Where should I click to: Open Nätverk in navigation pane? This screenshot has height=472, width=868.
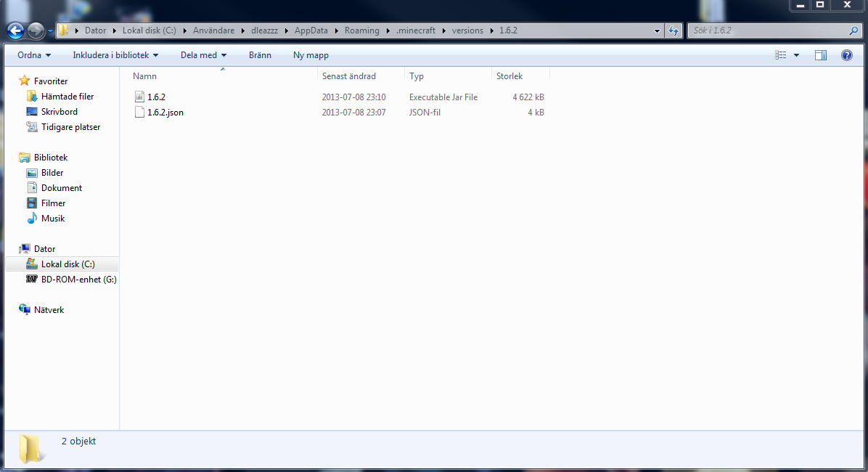click(49, 309)
